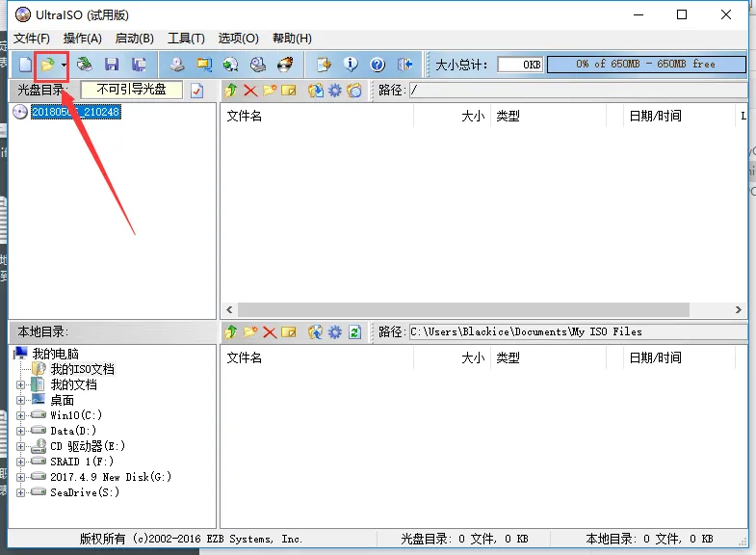Click the red X delete in local toolbar

[x=270, y=332]
